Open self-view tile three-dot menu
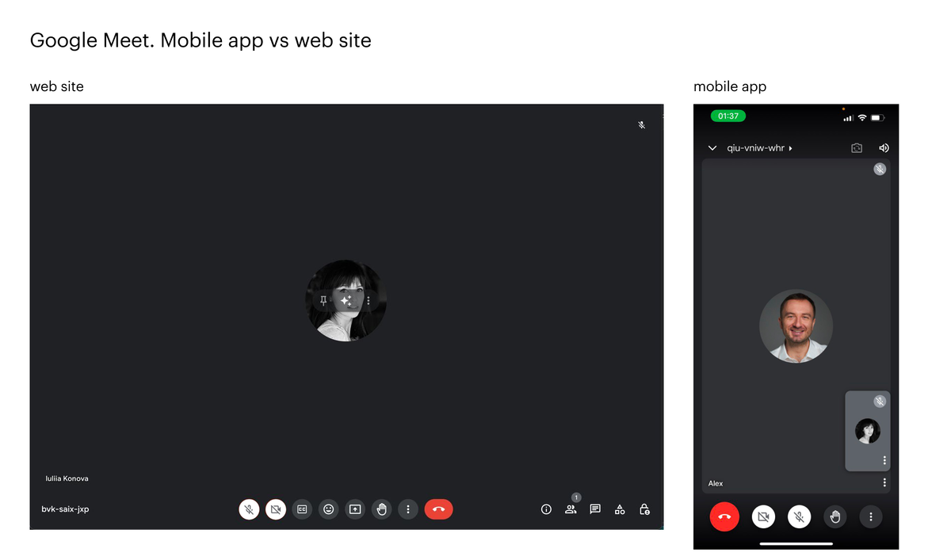 [x=884, y=460]
